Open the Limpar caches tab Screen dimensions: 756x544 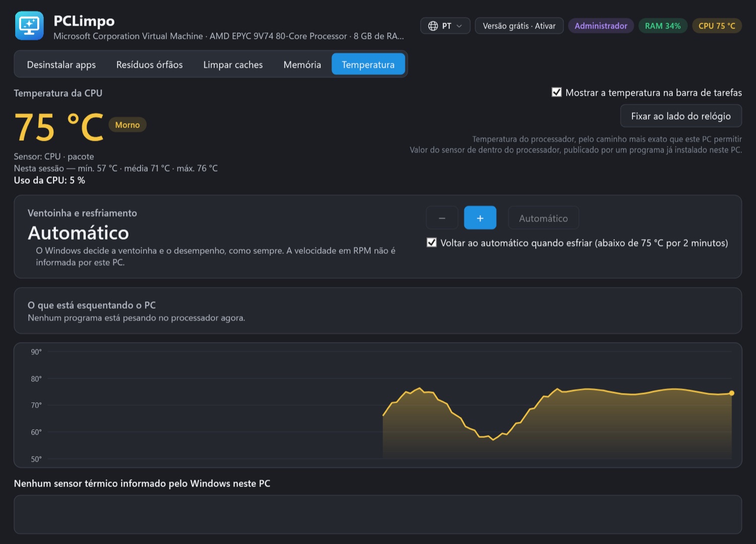click(233, 64)
